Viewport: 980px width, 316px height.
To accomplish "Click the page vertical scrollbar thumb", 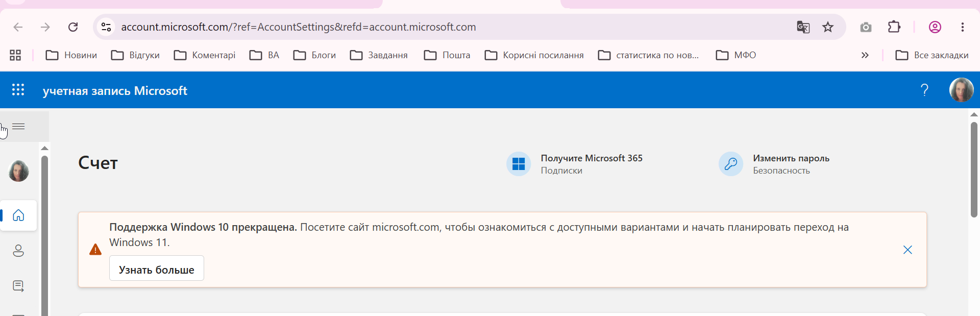I will (x=974, y=170).
